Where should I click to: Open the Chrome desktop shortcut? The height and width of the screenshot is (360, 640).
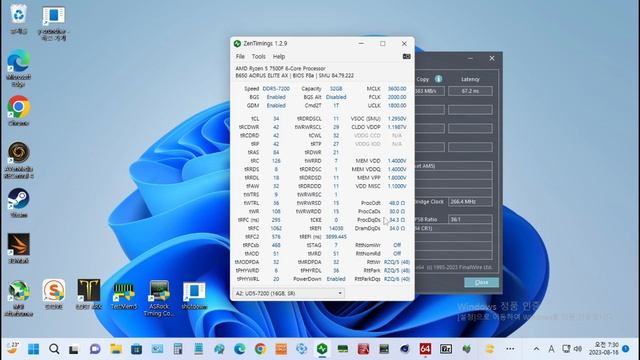click(18, 111)
